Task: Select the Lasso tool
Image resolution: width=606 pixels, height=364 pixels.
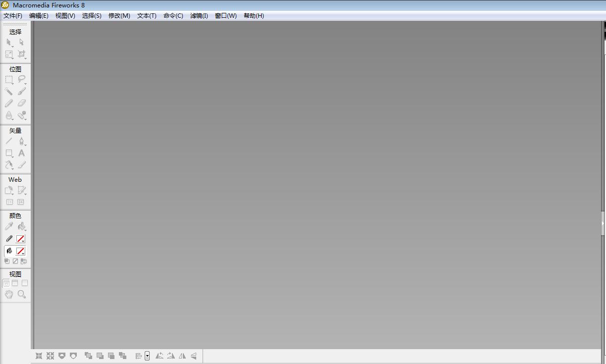Action: 21,80
